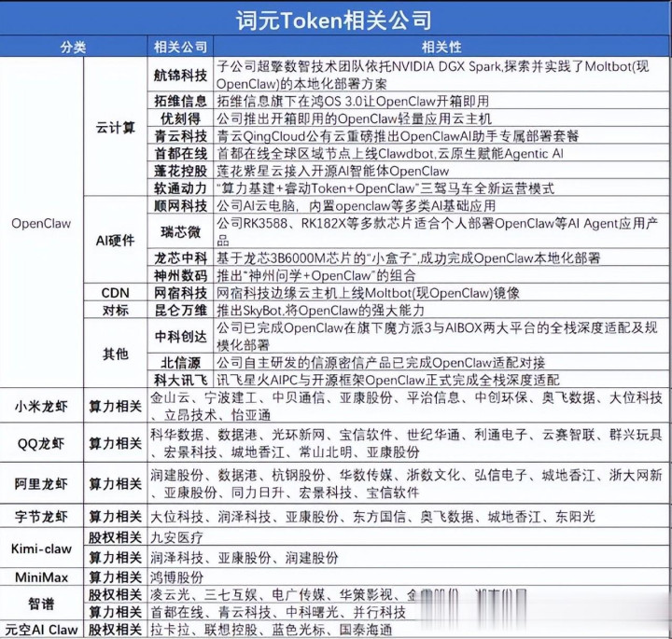
Task: Select the AI硬件 subcategory cell
Action: coord(116,241)
